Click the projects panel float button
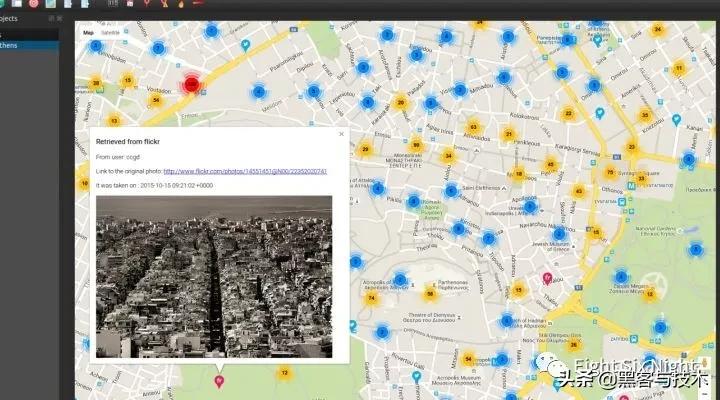 (x=52, y=19)
